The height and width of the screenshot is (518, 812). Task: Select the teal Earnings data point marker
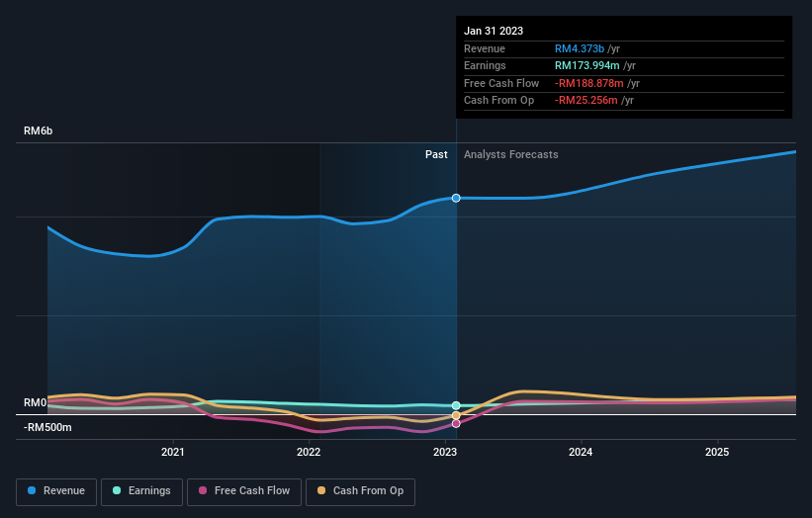click(456, 405)
